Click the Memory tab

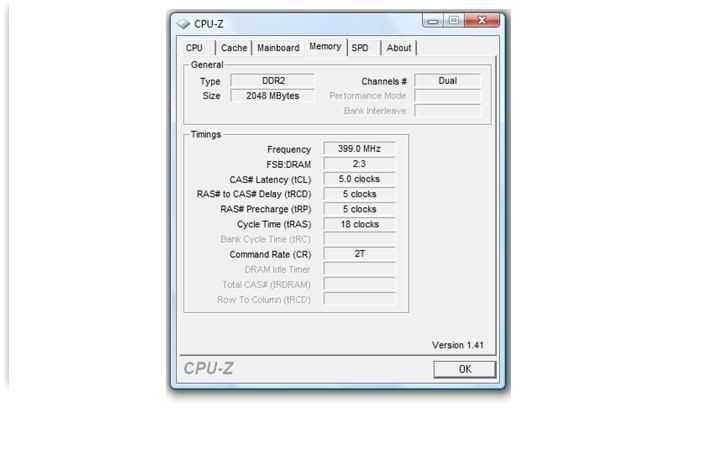(325, 46)
